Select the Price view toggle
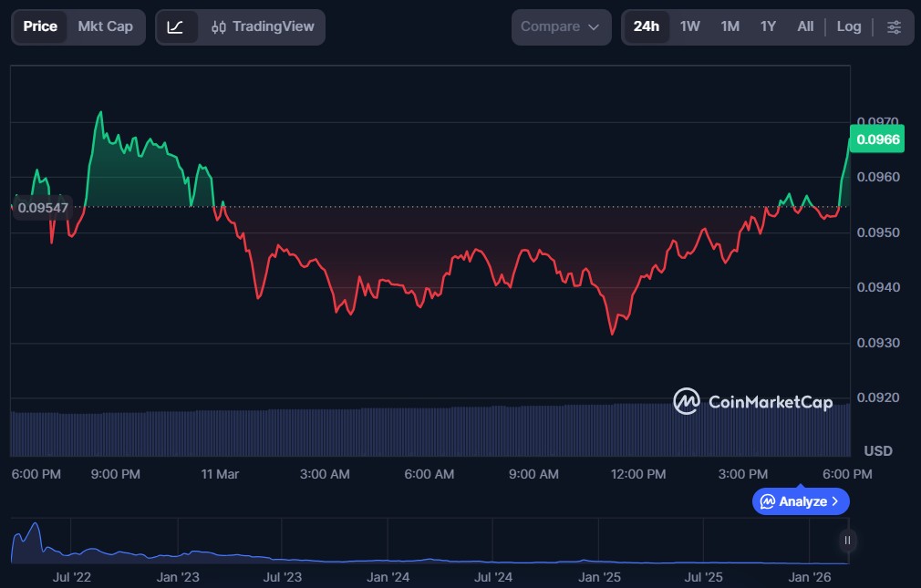The image size is (921, 588). (x=40, y=27)
